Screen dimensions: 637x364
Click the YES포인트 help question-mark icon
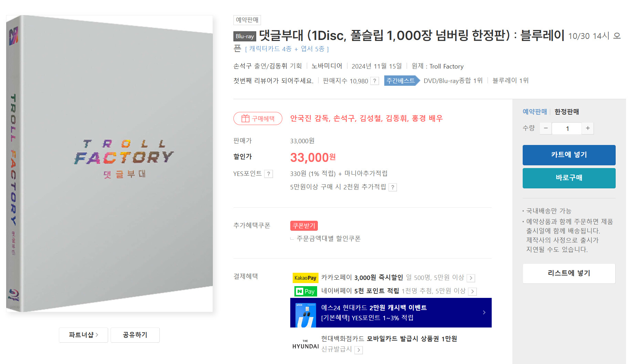(269, 174)
